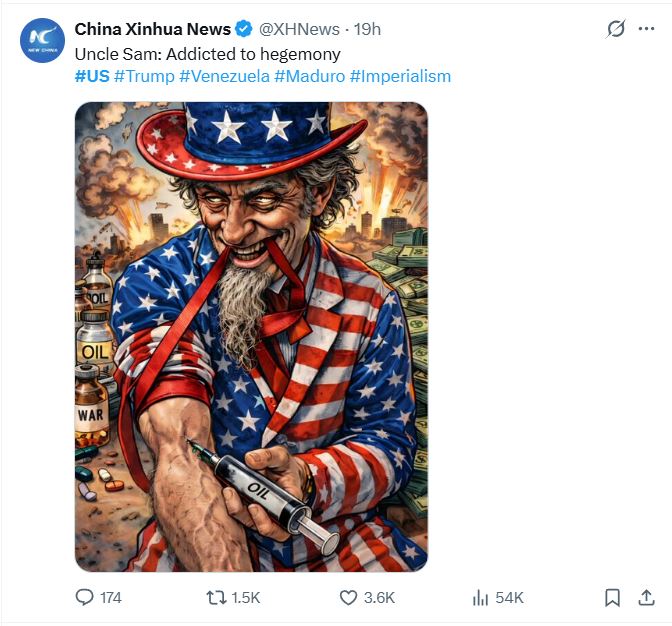Browse the #Venezuela hashtag

coord(224,76)
